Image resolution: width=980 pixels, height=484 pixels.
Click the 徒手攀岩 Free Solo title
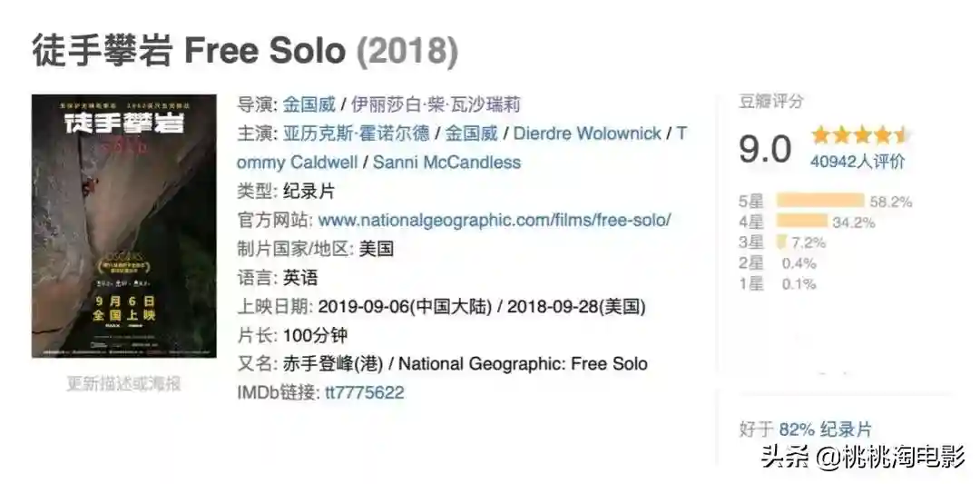tap(245, 50)
